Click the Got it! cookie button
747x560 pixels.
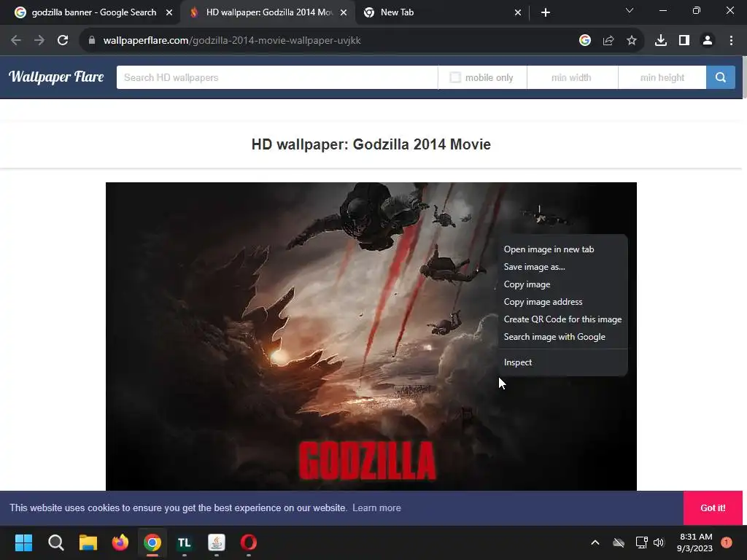point(713,508)
